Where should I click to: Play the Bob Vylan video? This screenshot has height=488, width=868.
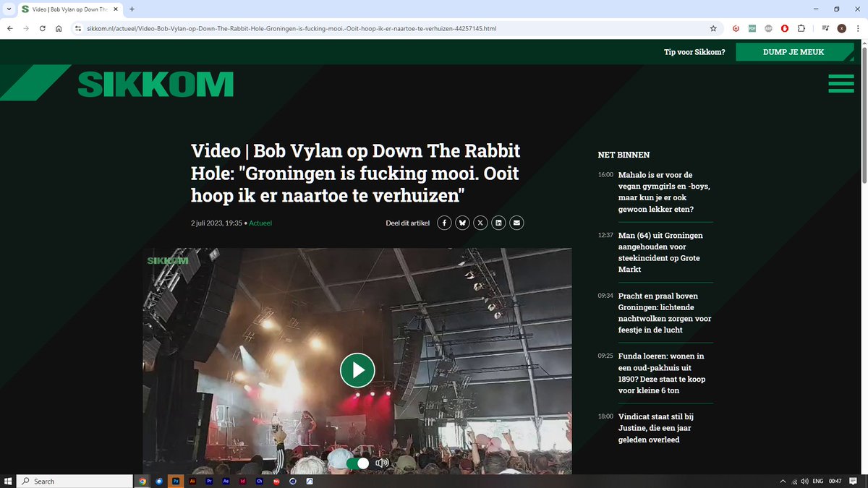(x=357, y=370)
